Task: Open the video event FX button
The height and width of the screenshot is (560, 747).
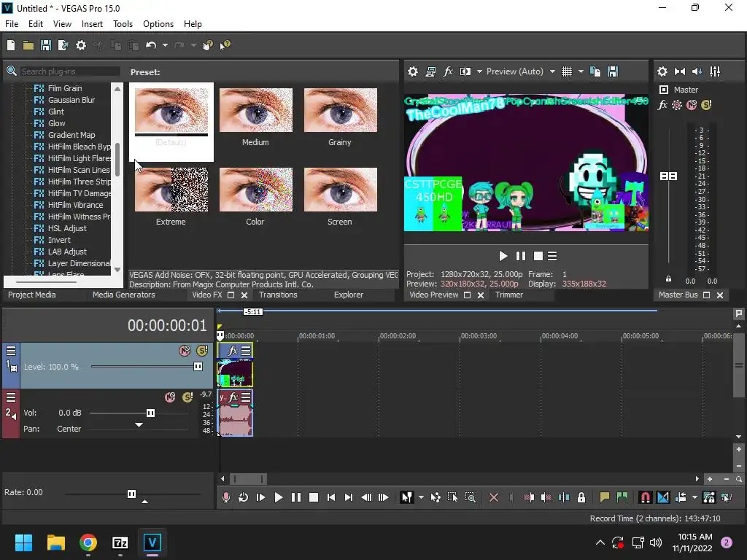Action: coord(233,351)
